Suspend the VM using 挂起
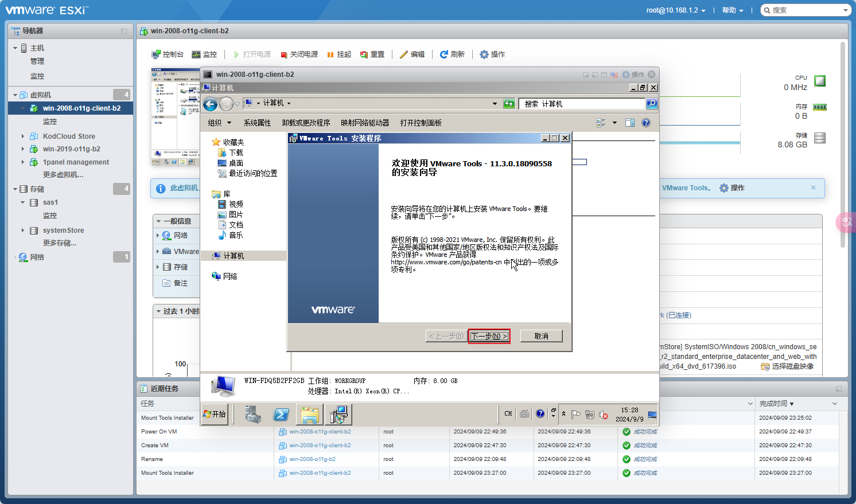Viewport: 856px width, 504px height. coord(339,54)
